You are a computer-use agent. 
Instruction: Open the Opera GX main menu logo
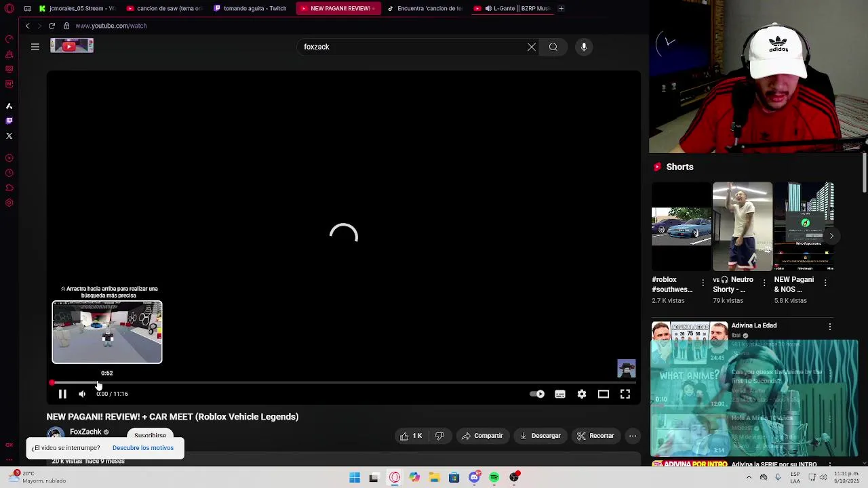[x=9, y=8]
